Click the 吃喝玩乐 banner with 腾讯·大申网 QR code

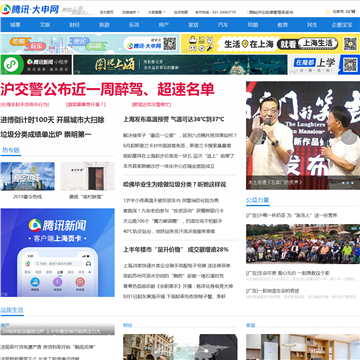(x=90, y=44)
